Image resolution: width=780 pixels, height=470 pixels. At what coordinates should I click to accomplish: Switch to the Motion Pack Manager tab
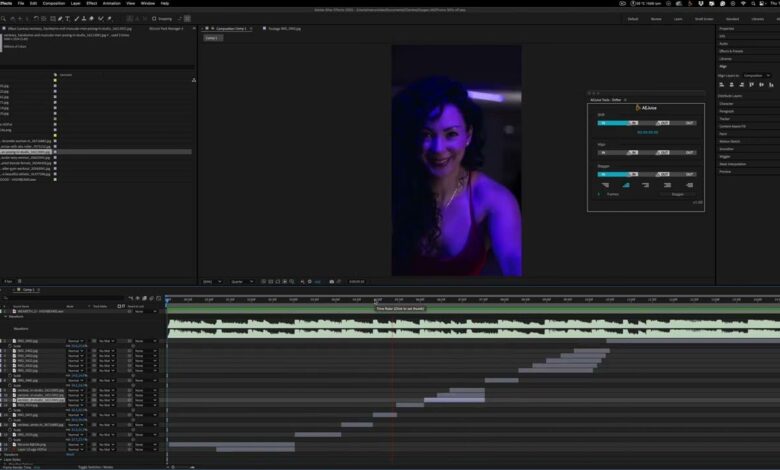[x=167, y=29]
